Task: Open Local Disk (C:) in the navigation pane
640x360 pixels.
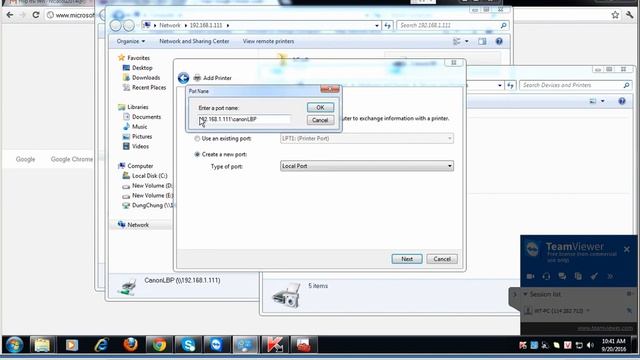Action: [145, 176]
